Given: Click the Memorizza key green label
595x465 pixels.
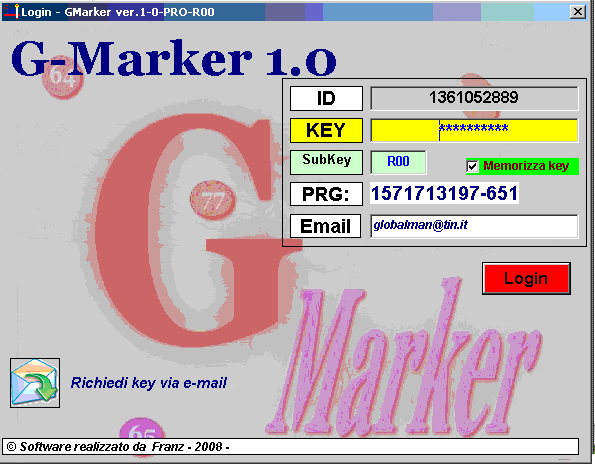Looking at the screenshot, I should click(526, 166).
